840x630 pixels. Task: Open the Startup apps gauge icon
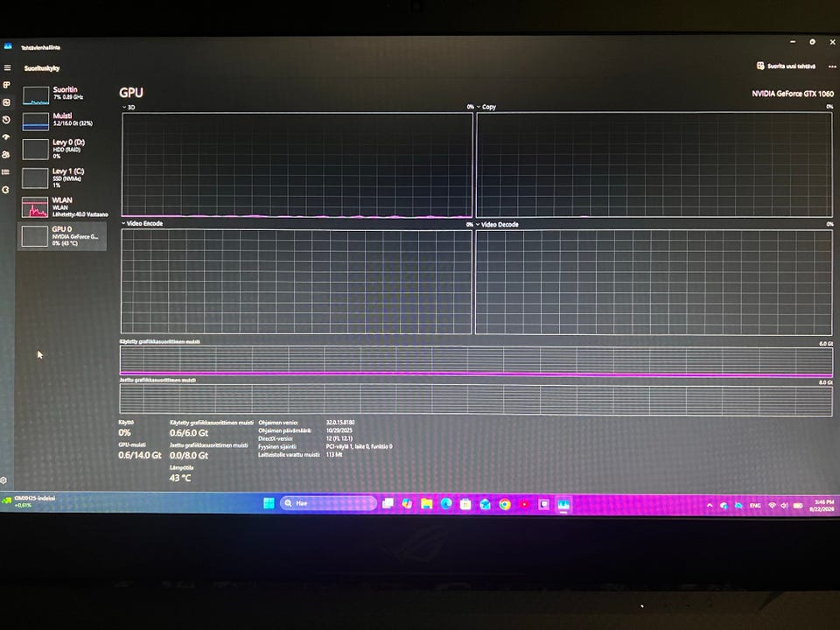6,137
